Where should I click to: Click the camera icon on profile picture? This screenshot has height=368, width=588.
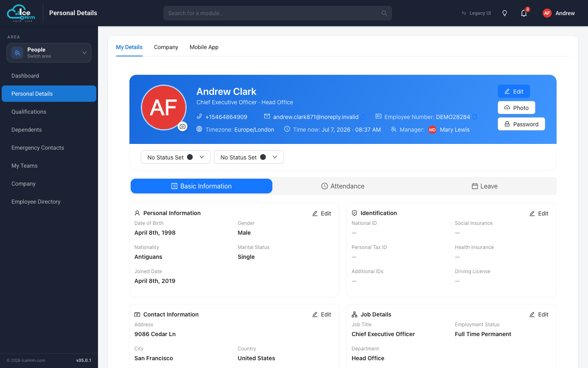coord(183,126)
